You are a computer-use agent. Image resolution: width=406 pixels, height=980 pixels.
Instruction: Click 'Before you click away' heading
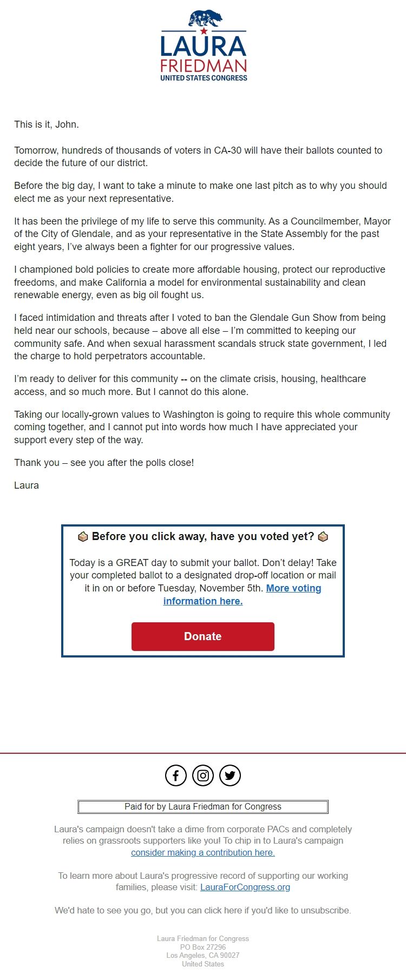pyautogui.click(x=203, y=536)
